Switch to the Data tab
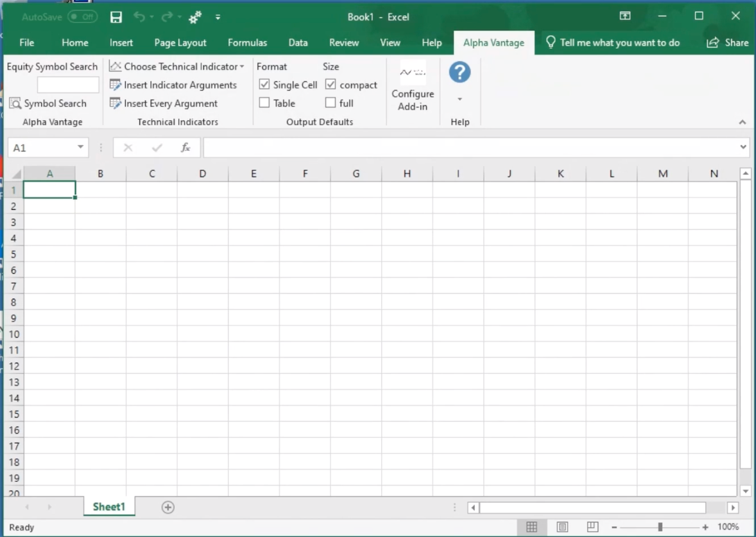756x537 pixels. click(298, 42)
